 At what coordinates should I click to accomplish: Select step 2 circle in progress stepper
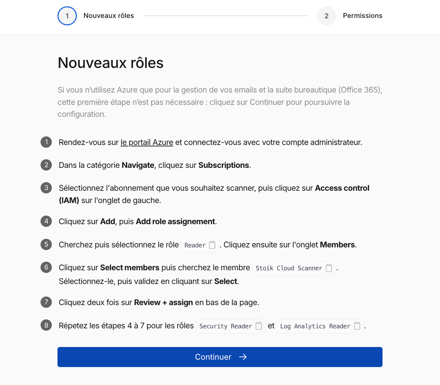(x=326, y=16)
